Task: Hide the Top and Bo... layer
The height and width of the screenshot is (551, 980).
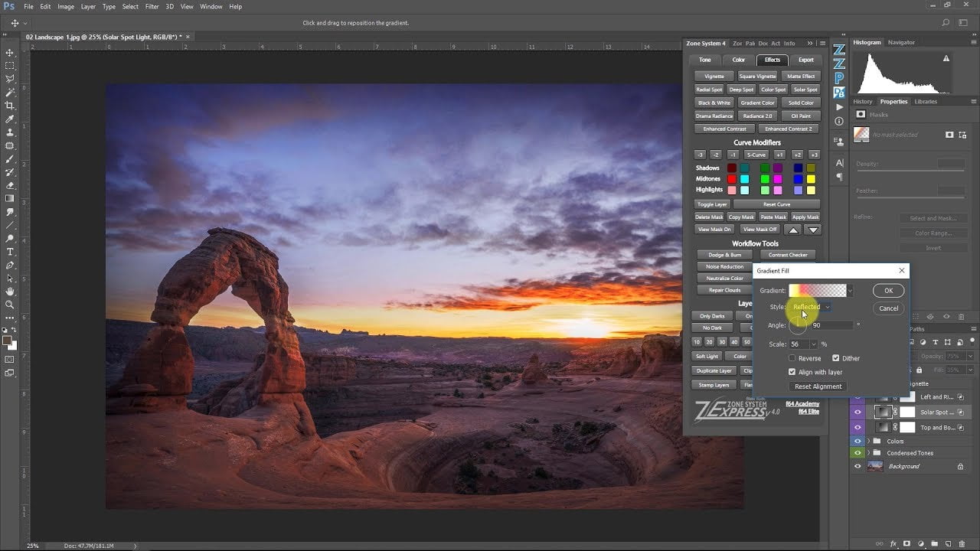Action: [857, 427]
